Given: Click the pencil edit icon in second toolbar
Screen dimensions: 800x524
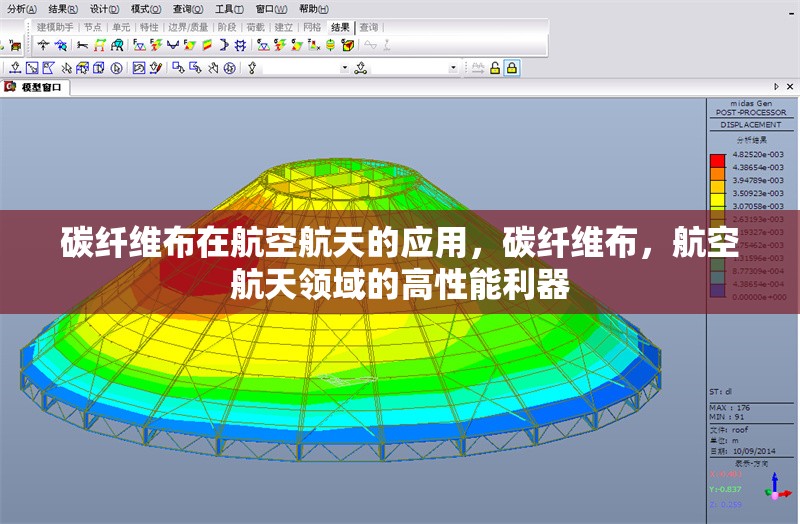Looking at the screenshot, I should coord(156,68).
